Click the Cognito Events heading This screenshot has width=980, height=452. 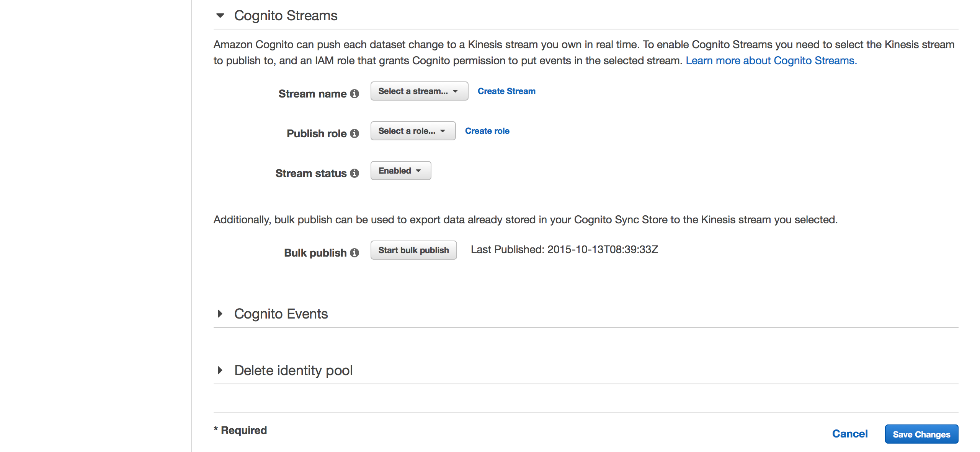281,314
